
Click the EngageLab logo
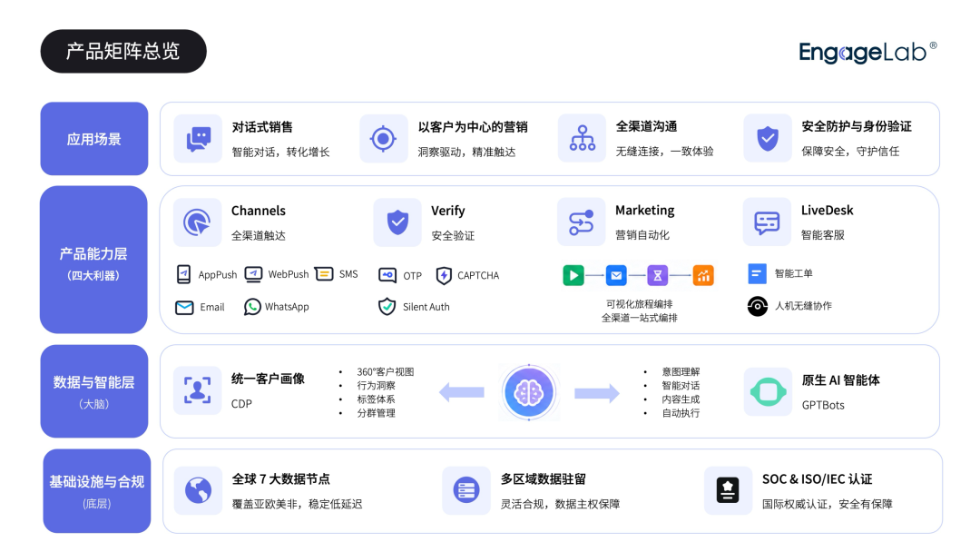point(867,53)
